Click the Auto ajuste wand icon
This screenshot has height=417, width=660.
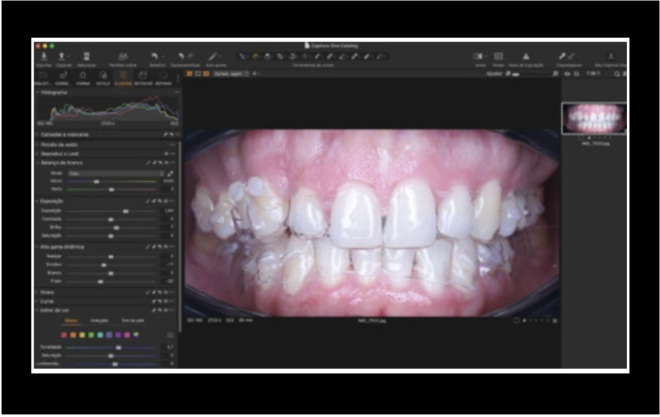(x=213, y=56)
